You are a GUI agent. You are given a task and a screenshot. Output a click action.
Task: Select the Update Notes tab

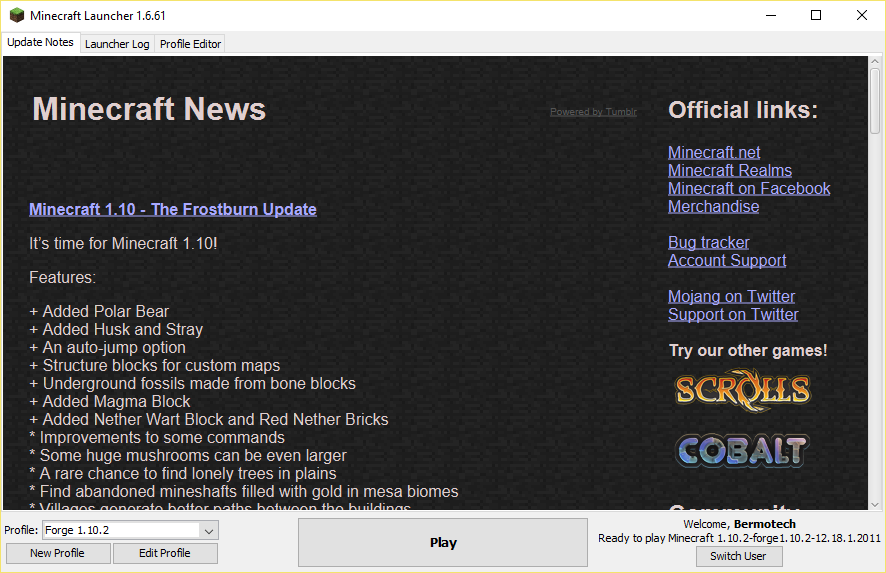[x=41, y=43]
